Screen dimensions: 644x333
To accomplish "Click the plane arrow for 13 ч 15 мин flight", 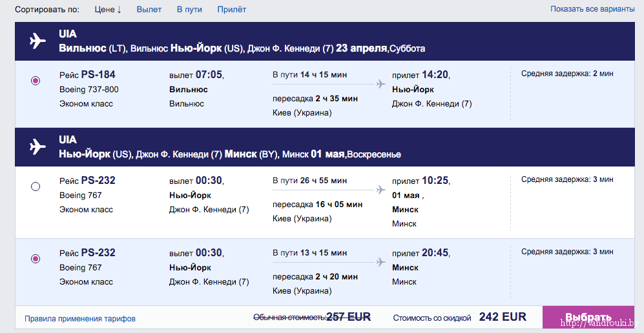I will coord(380,262).
